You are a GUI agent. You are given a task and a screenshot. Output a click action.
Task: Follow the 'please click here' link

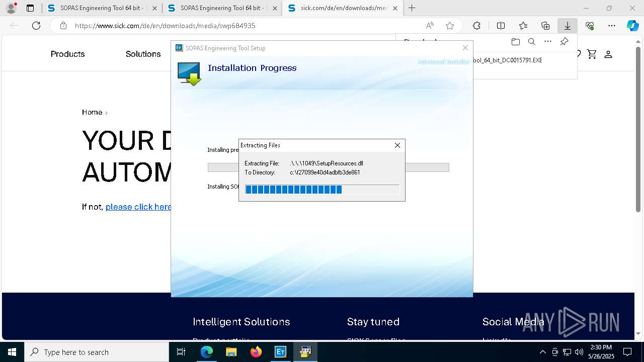(138, 207)
